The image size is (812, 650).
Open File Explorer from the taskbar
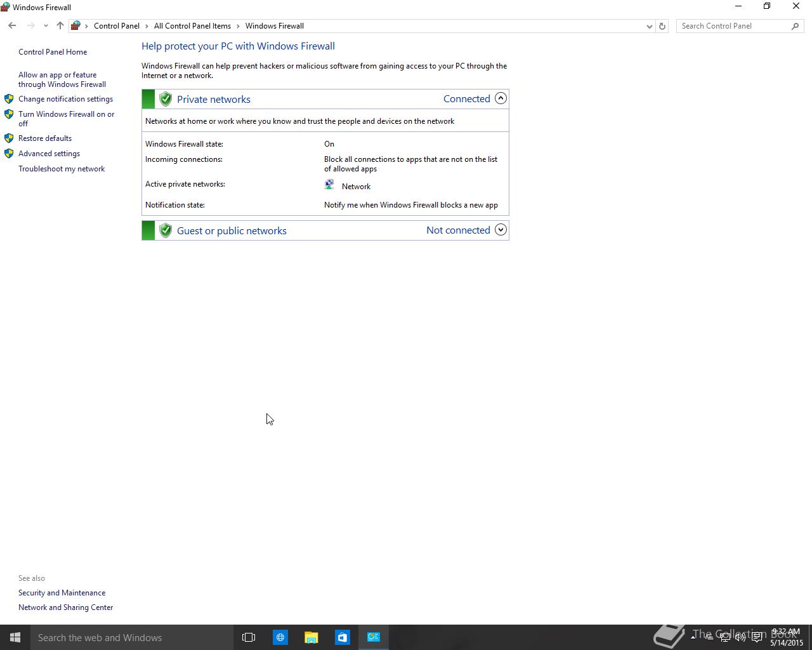[311, 637]
